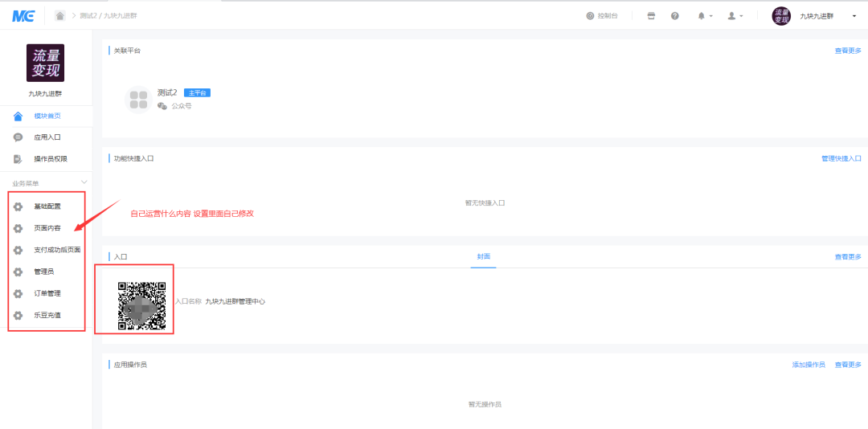This screenshot has width=868, height=429.
Task: Open the home icon in breadcrumb
Action: click(59, 15)
